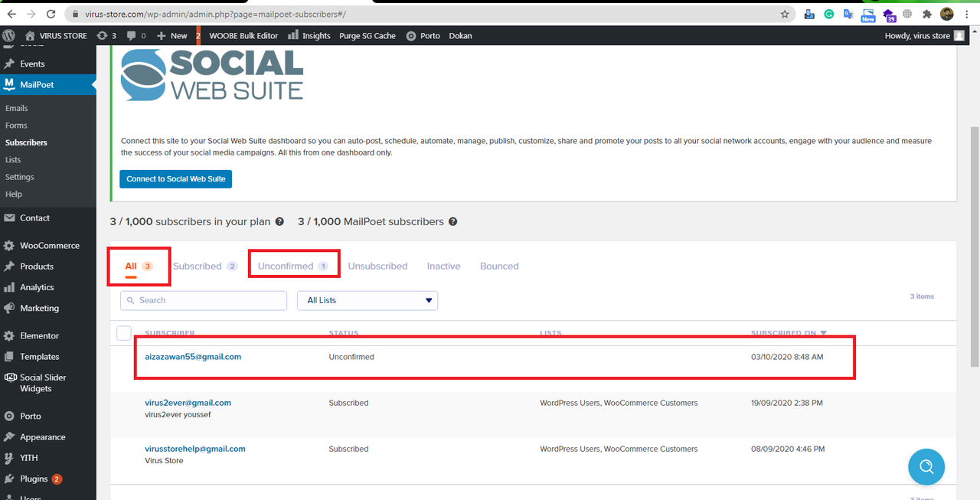980x500 pixels.
Task: Click the subscriber Search field
Action: click(204, 300)
